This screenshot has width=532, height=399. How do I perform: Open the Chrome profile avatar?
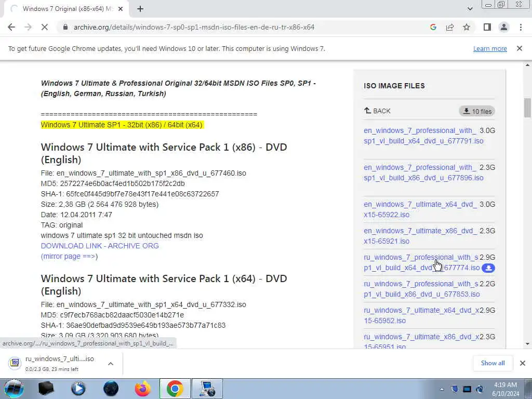click(504, 27)
